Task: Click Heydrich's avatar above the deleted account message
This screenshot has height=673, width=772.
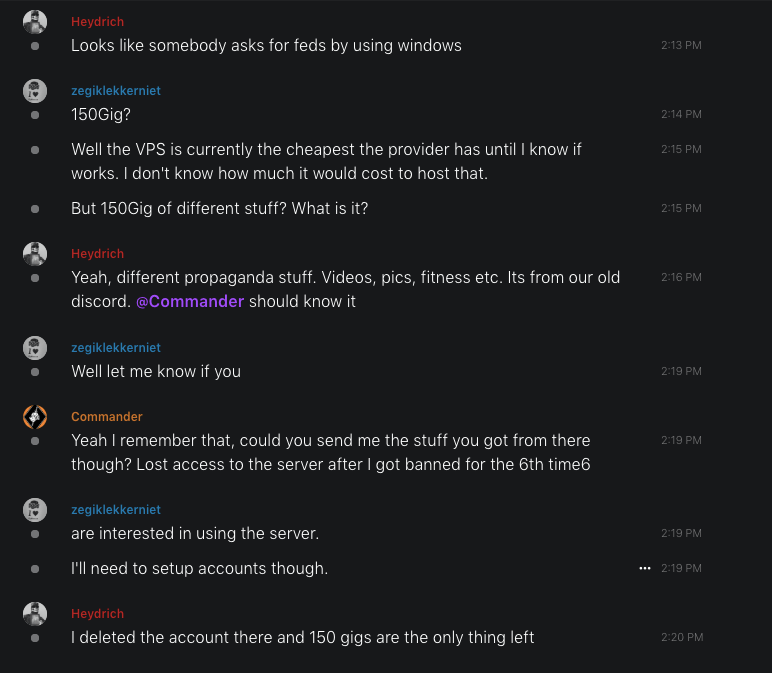Action: [35, 614]
